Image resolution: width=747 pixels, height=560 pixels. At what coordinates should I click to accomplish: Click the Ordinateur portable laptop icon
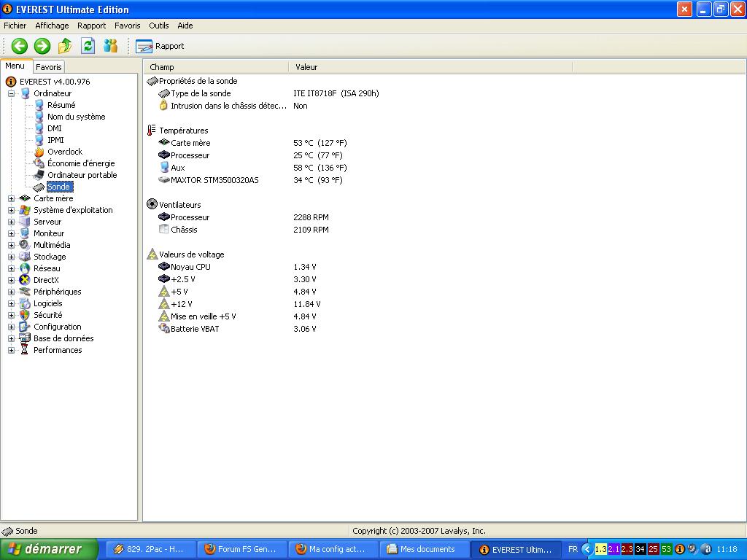[39, 175]
